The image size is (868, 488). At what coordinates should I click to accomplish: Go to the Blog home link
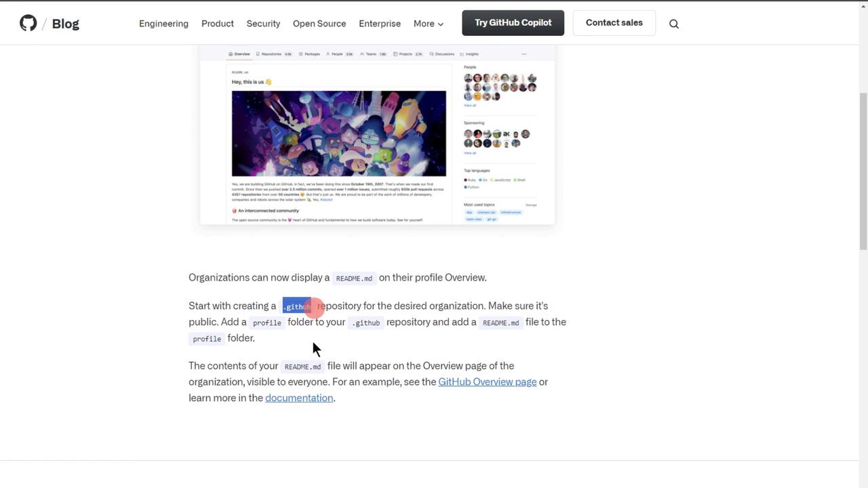[x=66, y=23]
